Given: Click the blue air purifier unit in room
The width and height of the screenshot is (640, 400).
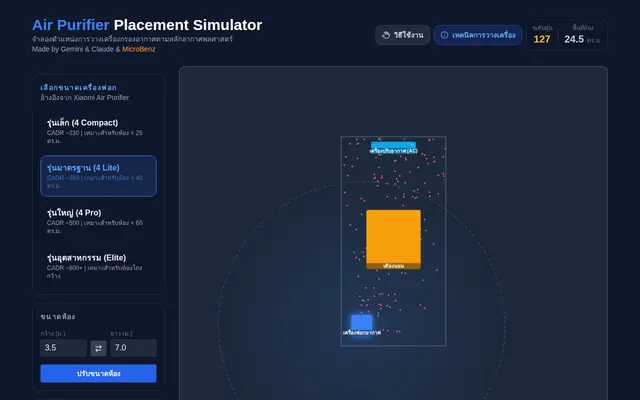Looking at the screenshot, I should (362, 322).
